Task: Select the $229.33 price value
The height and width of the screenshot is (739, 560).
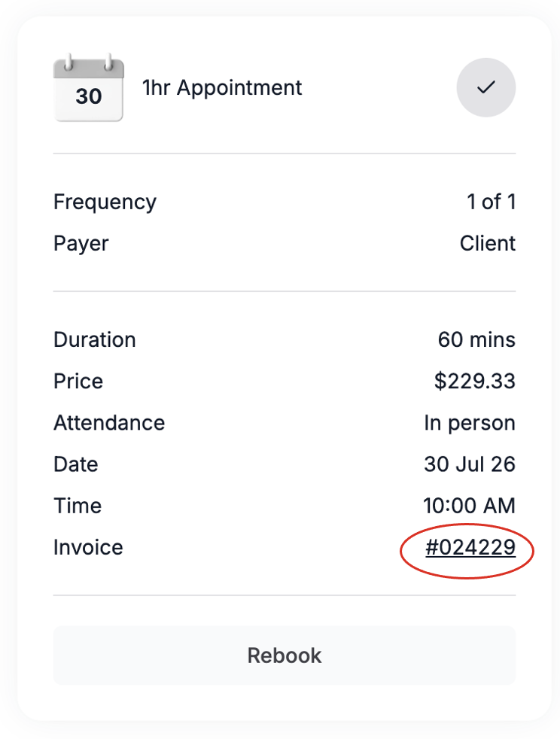Action: coord(475,382)
